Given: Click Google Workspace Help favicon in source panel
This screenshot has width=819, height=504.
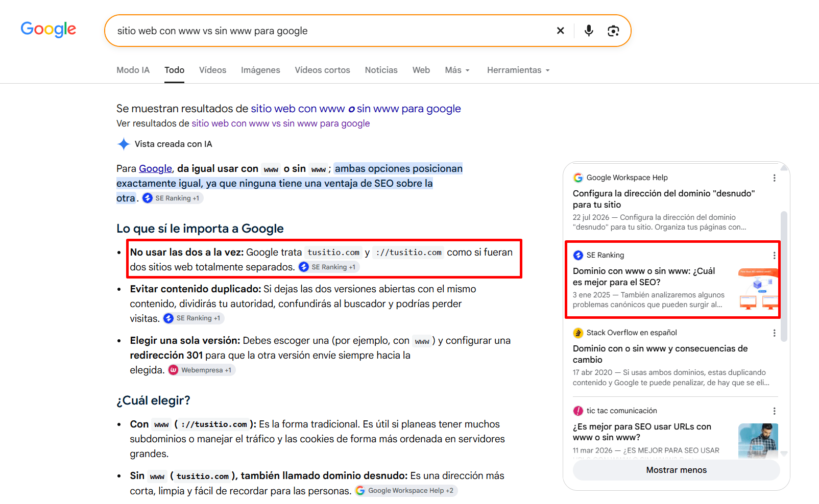Looking at the screenshot, I should coord(578,178).
